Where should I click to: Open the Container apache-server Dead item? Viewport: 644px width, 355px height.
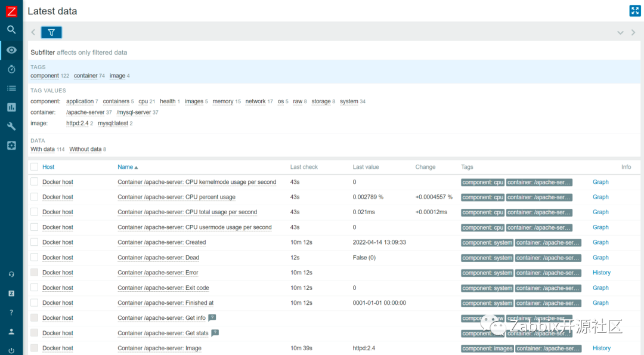[x=158, y=258]
